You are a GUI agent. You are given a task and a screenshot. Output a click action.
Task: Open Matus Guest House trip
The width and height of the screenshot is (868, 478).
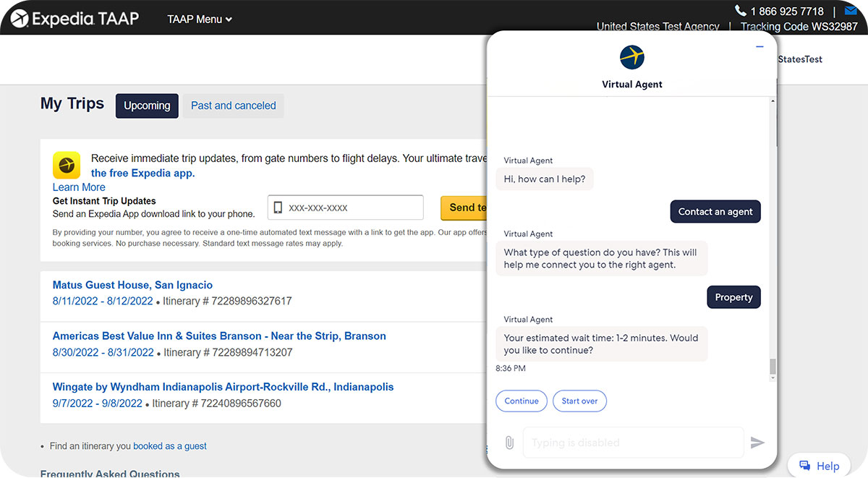tap(132, 285)
